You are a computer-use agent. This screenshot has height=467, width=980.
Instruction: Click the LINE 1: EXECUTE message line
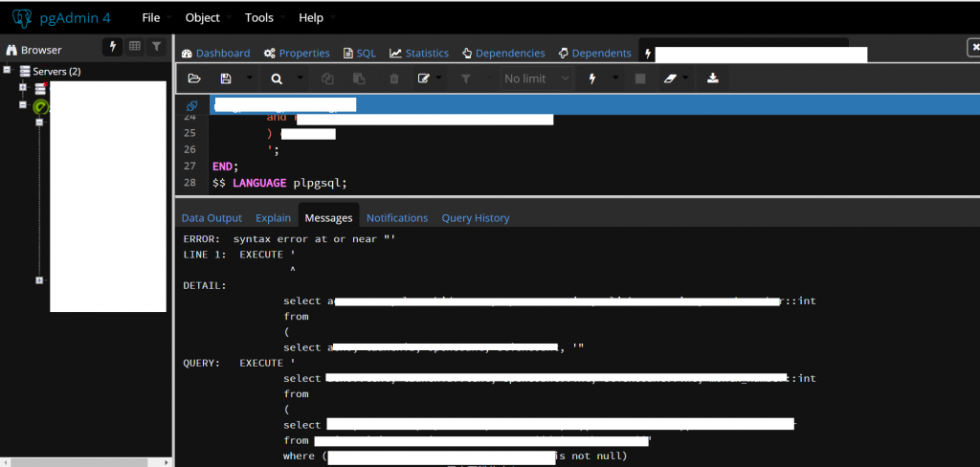point(238,255)
